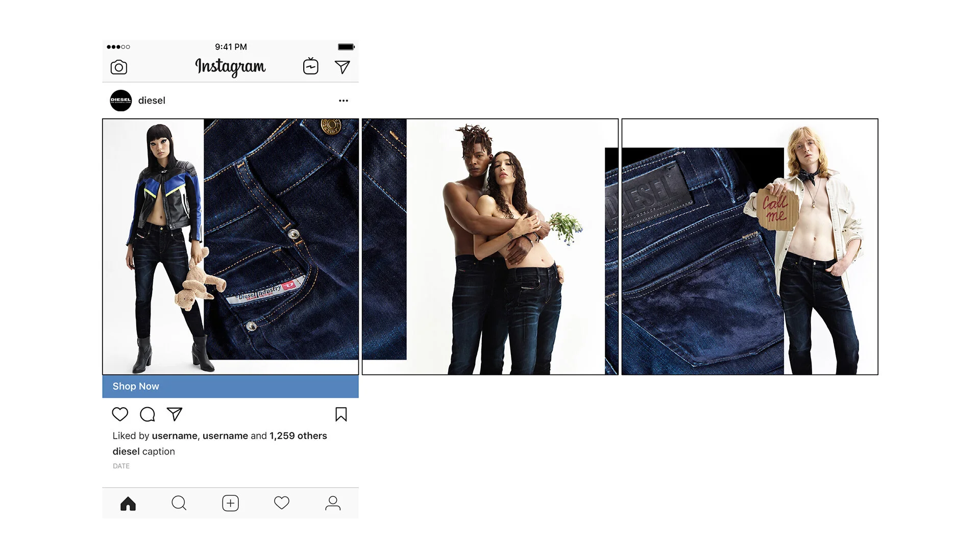
Task: Open Search tab in bottom bar
Action: 179,504
